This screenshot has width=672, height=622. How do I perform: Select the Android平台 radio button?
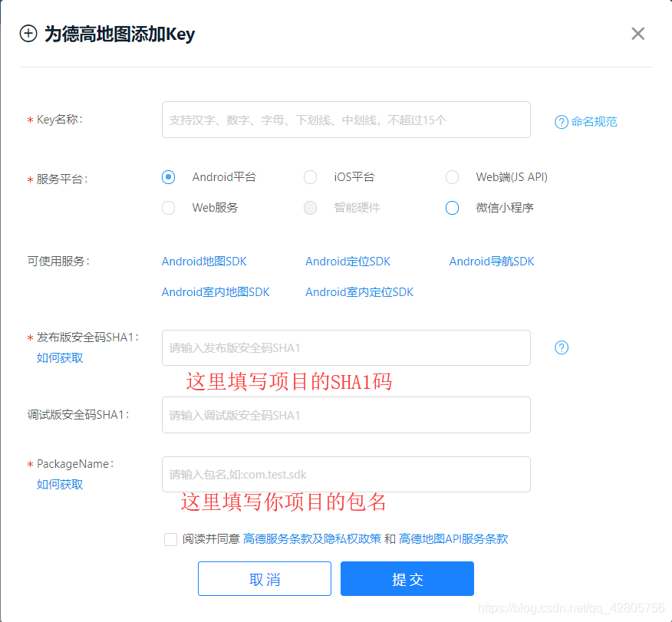coord(169,177)
